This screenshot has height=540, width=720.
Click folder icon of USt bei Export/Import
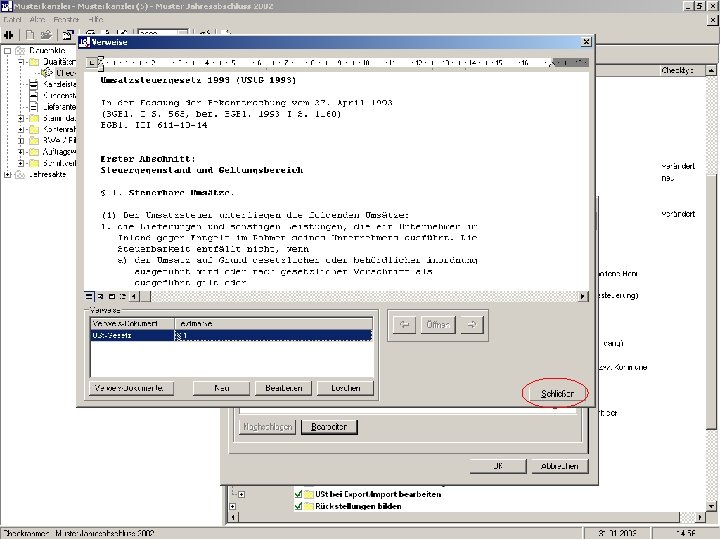[308, 494]
